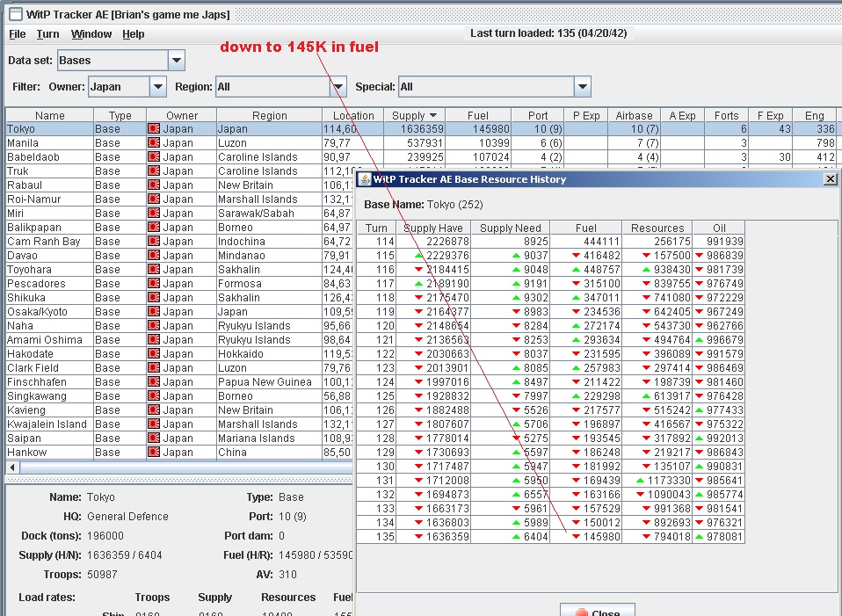Open the Special filter dropdown arrow
Image resolution: width=842 pixels, height=616 pixels.
coord(583,86)
